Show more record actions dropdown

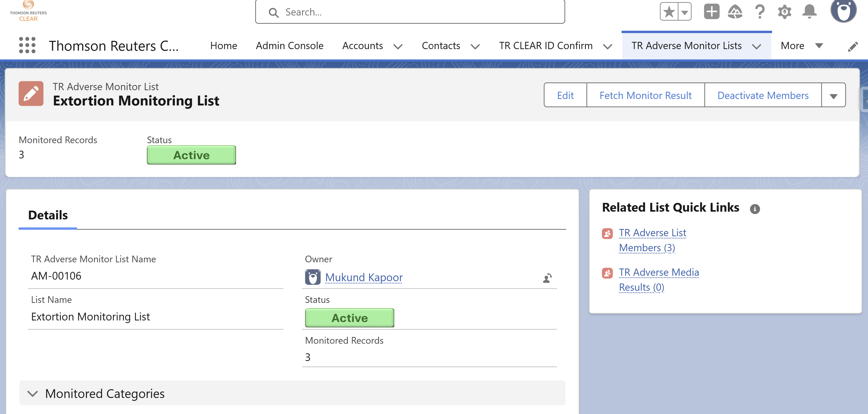coord(833,95)
